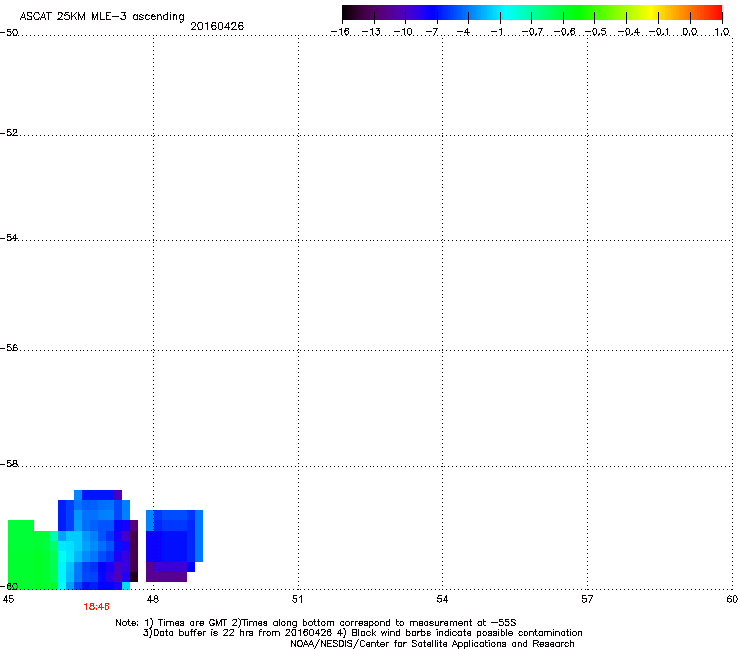Click the red 18:46 time label

click(97, 607)
